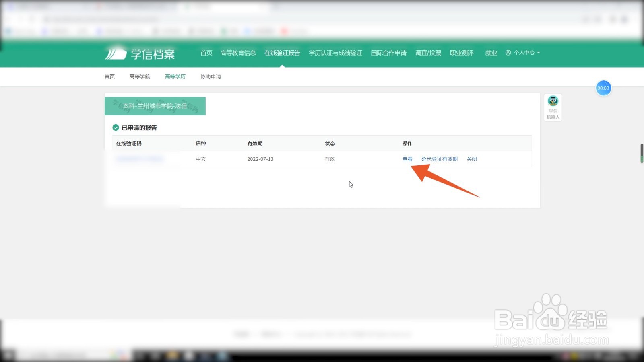Open the 学信机器人 assistant robot
This screenshot has height=362, width=644.
click(x=552, y=107)
